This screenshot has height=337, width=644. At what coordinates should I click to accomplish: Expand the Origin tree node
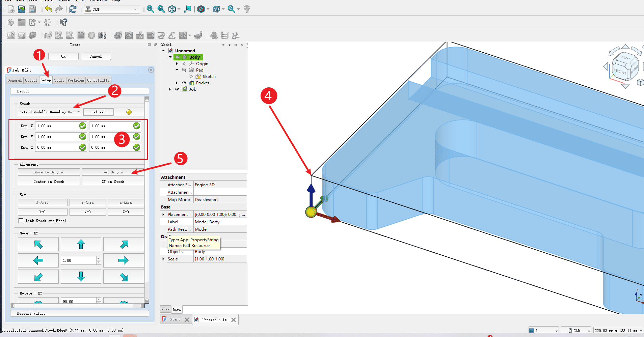(177, 64)
